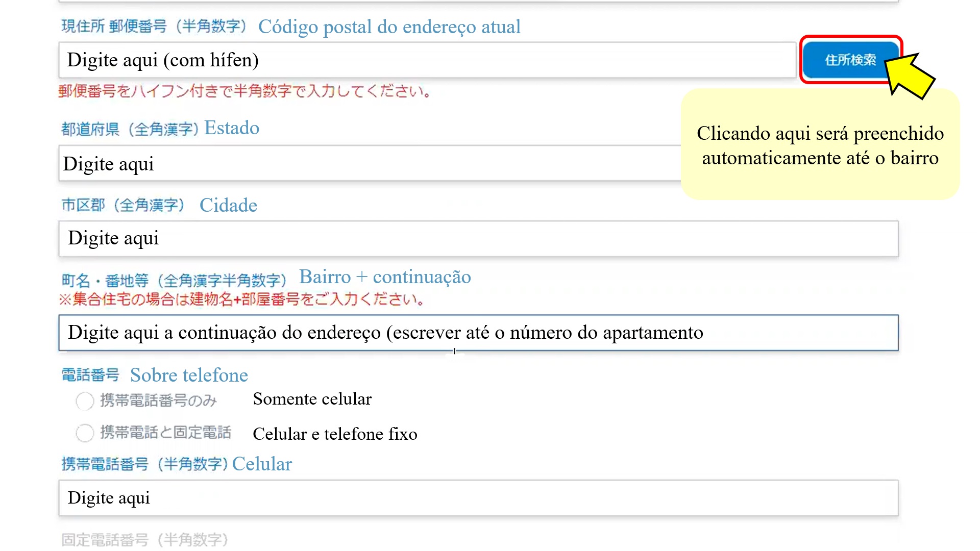Click the 'Código postal do endereço atual' label
The height and width of the screenshot is (551, 980).
point(389,27)
